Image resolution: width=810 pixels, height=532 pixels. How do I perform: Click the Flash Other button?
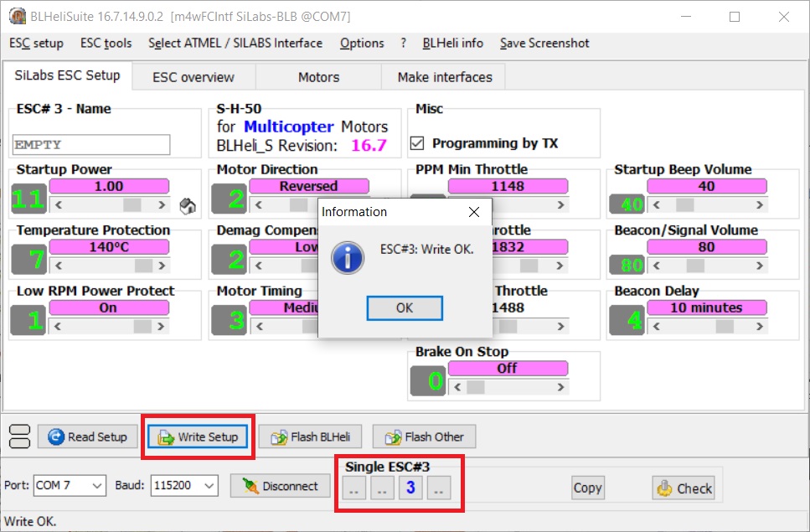[x=424, y=437]
